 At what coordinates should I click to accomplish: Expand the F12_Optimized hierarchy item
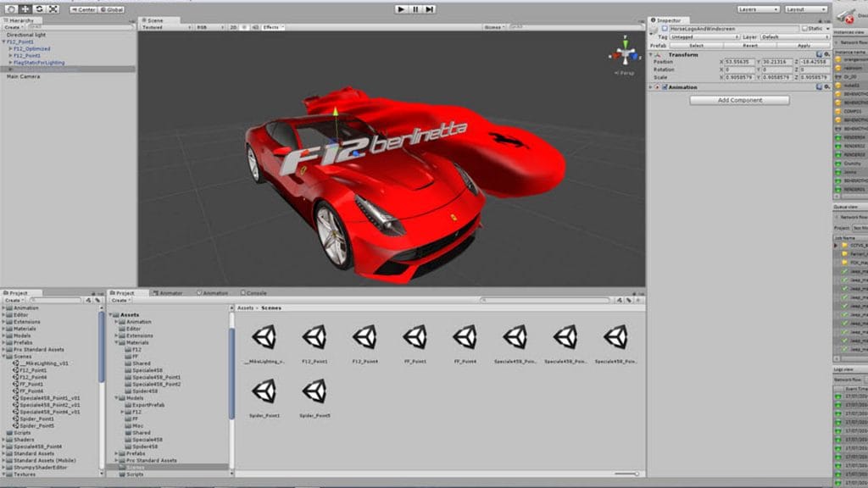pyautogui.click(x=10, y=48)
